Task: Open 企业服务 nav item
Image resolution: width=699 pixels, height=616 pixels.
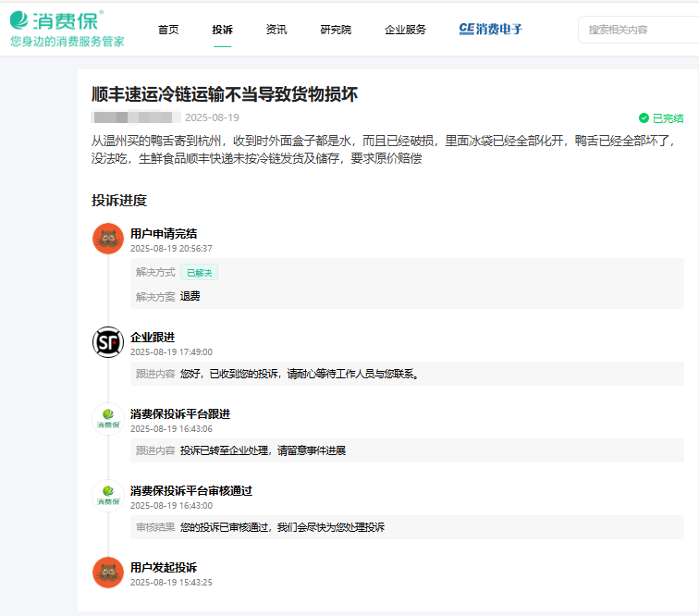Action: [x=405, y=30]
